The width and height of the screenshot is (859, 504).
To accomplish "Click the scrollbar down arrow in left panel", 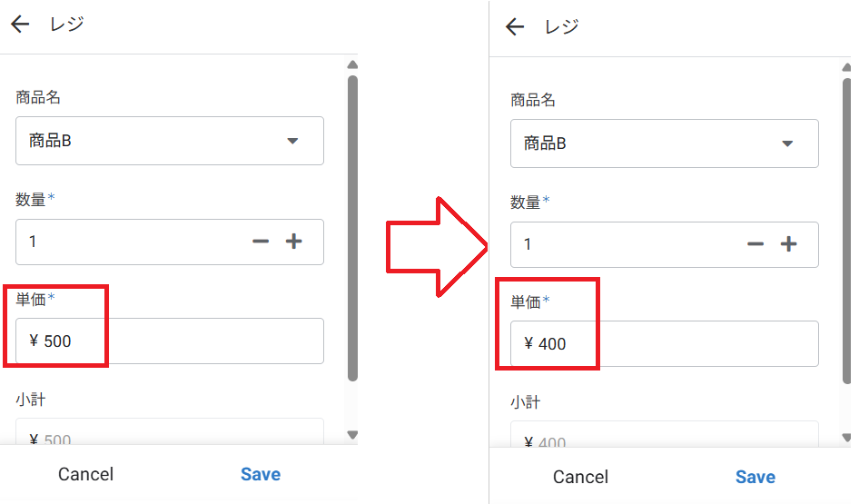I will (x=352, y=436).
